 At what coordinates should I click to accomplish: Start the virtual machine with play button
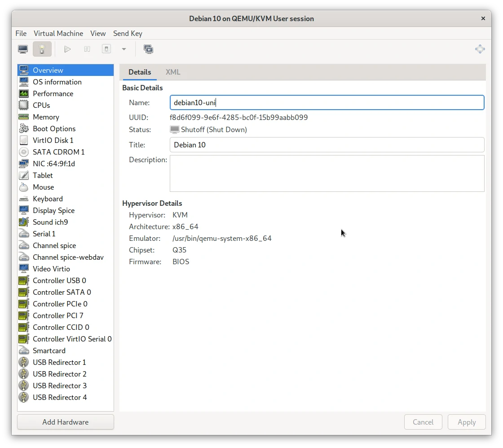67,49
